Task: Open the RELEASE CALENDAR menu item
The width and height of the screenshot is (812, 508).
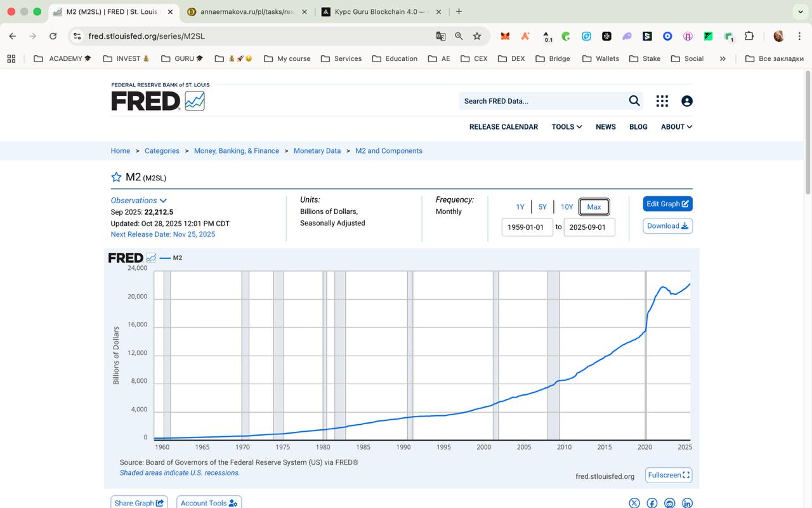Action: (503, 127)
